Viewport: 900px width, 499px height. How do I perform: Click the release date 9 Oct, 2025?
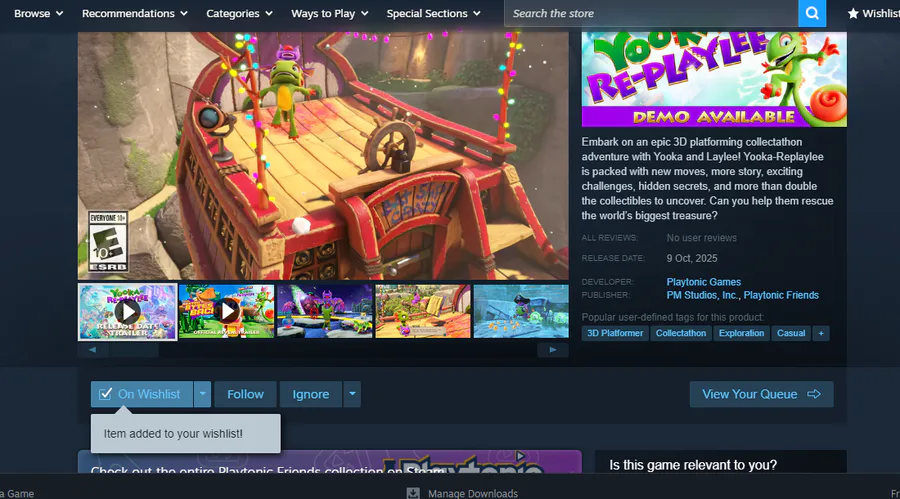point(692,258)
